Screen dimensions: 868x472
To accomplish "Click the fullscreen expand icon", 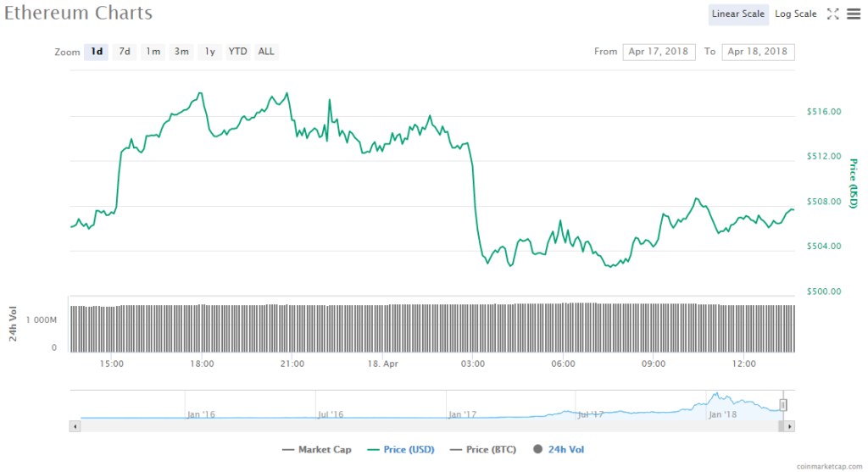I will 832,14.
